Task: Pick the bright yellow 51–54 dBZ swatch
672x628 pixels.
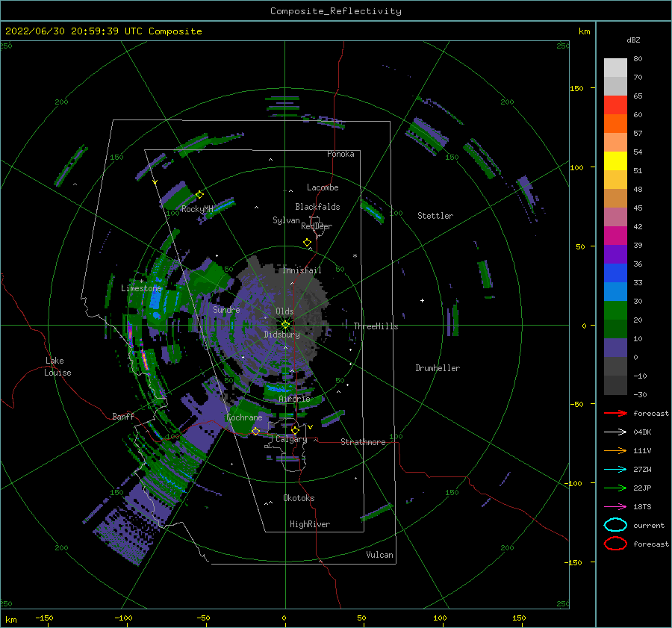Action: coord(615,161)
